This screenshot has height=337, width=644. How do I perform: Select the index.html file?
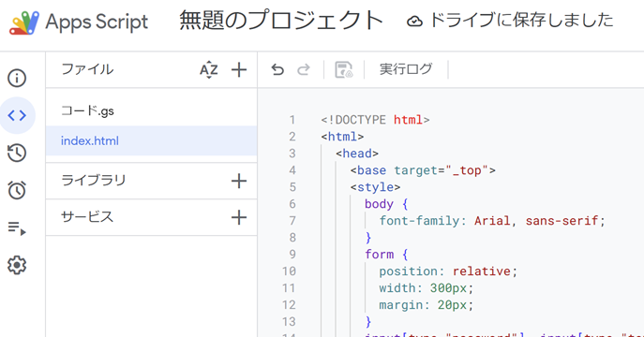(151, 140)
